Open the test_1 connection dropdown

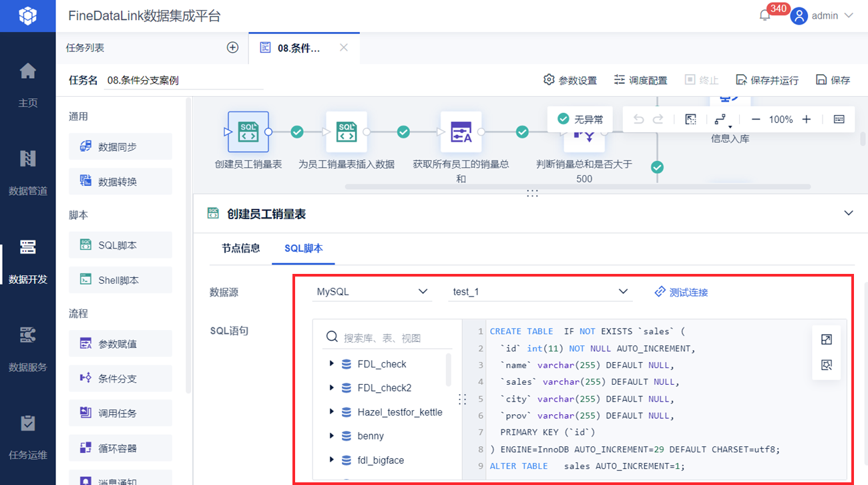coord(539,292)
